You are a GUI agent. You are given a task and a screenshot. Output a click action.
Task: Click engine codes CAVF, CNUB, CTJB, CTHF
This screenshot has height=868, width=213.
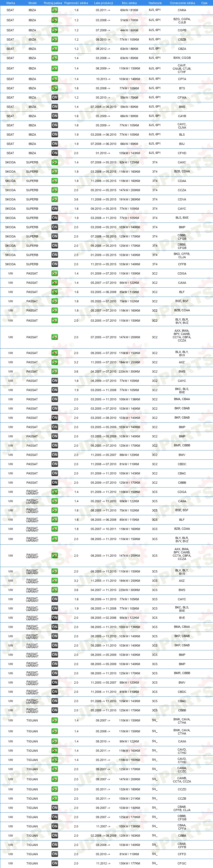(182, 69)
